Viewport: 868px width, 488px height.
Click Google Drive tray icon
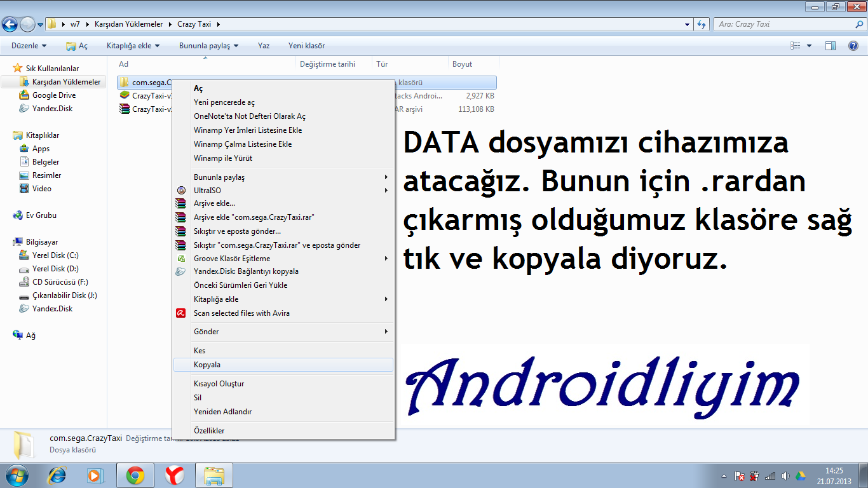(x=801, y=476)
